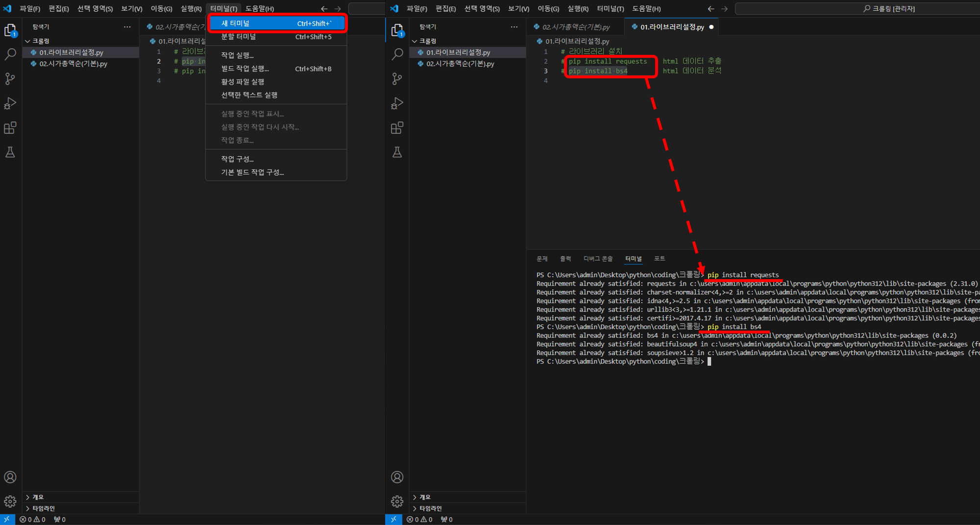The width and height of the screenshot is (980, 525).
Task: Open Explorer more actions ellipsis in right window
Action: click(514, 27)
